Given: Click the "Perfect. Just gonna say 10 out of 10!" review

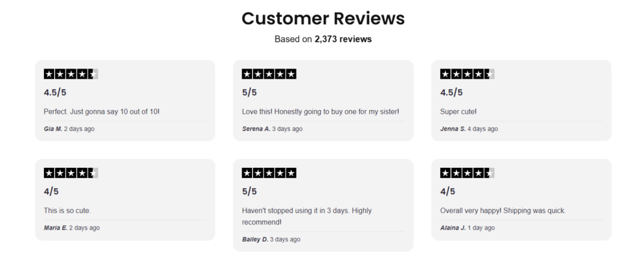Looking at the screenshot, I should tap(101, 112).
